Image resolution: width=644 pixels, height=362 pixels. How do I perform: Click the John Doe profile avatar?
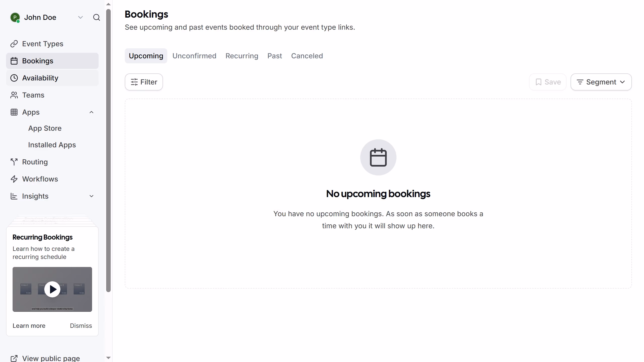(x=15, y=18)
